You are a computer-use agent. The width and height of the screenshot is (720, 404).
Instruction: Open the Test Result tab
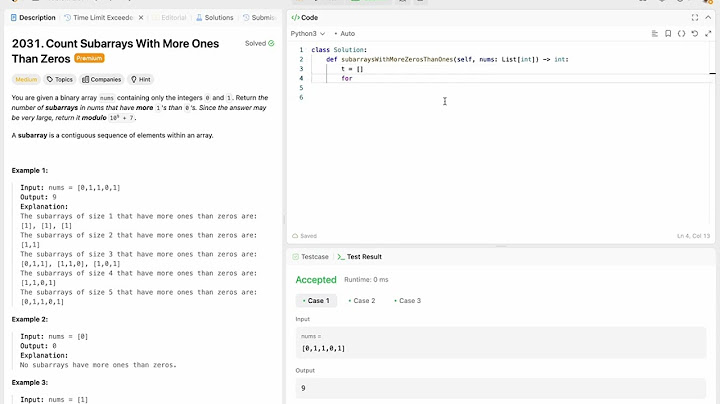[360, 257]
